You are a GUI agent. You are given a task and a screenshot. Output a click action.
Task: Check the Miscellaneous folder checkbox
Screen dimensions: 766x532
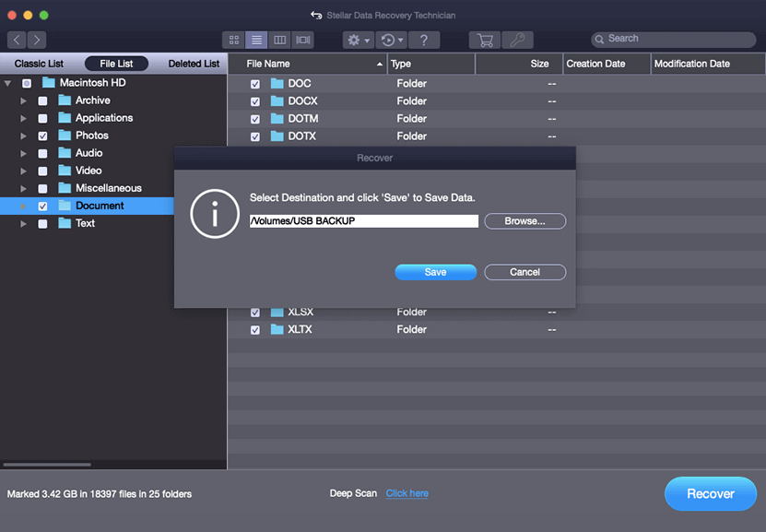[x=42, y=189]
